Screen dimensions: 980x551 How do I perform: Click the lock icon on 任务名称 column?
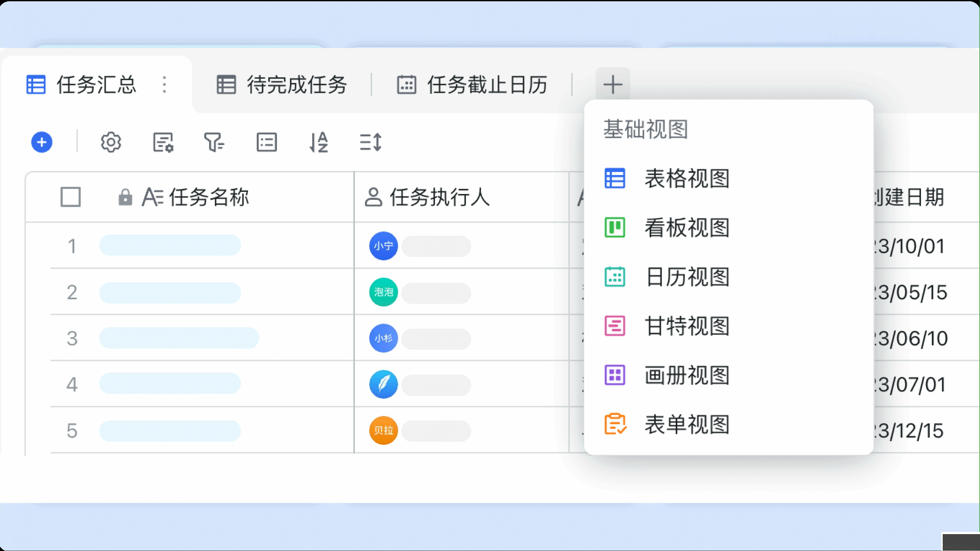pos(126,197)
